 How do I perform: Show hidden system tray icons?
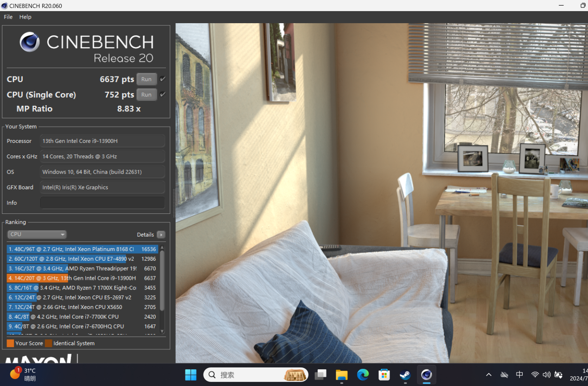489,375
